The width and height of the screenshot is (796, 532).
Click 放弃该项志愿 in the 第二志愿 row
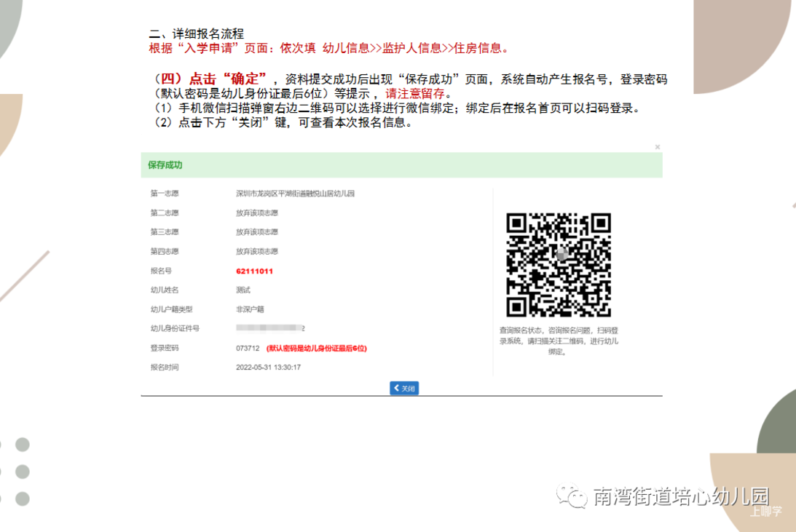coord(257,213)
